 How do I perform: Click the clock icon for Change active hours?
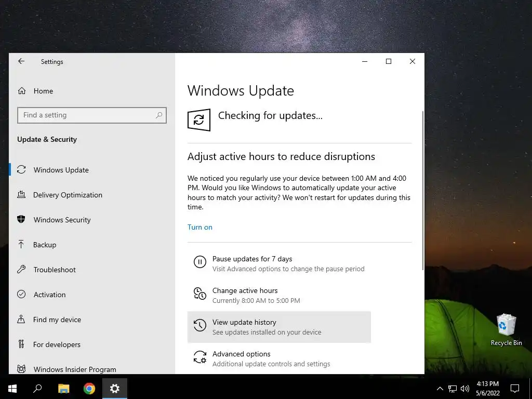tap(200, 294)
